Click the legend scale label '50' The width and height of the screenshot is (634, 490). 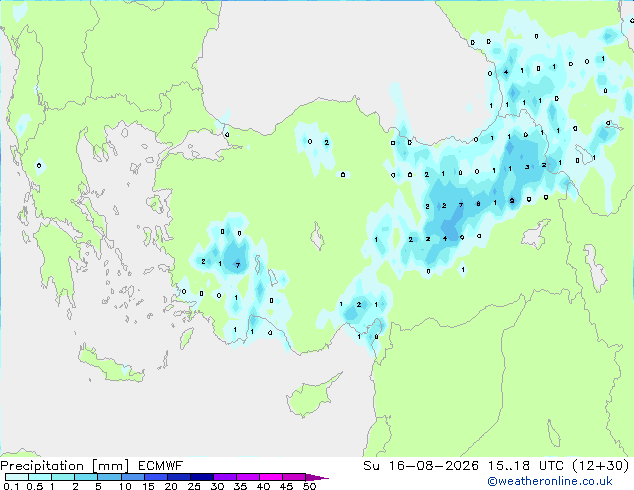(x=309, y=486)
